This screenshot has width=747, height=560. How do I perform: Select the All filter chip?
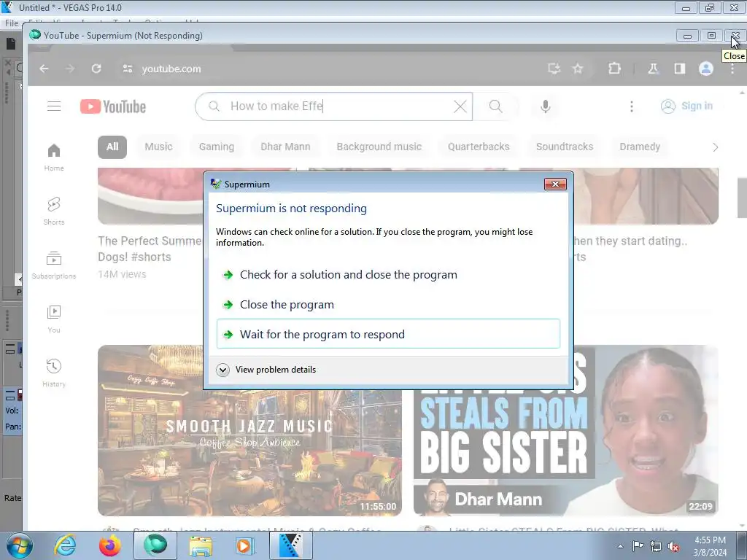(x=112, y=147)
